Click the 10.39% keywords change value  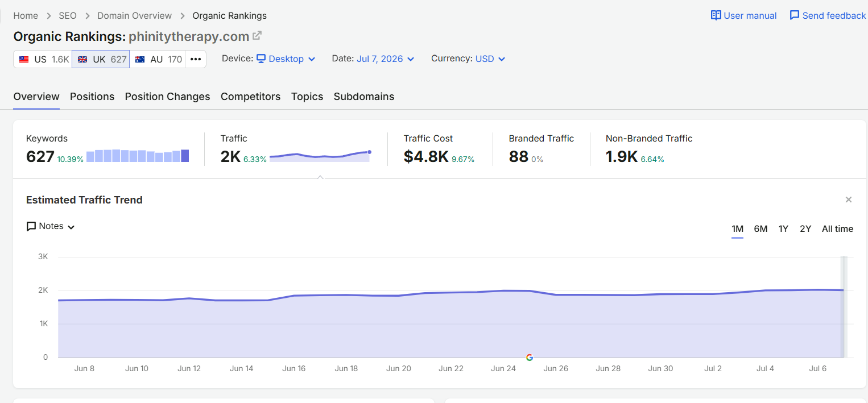point(70,159)
